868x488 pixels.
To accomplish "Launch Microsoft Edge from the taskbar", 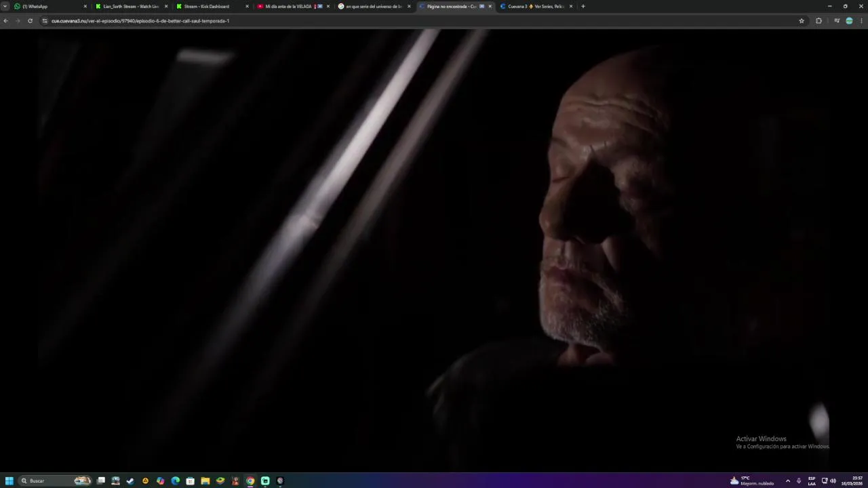I will (x=175, y=481).
